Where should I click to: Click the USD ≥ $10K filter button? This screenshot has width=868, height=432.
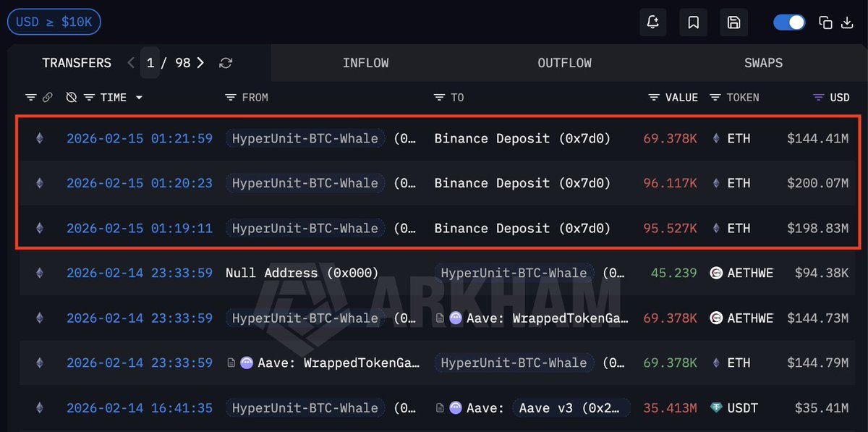54,22
